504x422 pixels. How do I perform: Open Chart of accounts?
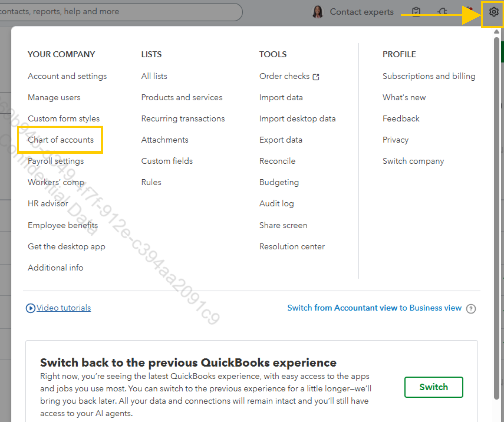pos(61,140)
